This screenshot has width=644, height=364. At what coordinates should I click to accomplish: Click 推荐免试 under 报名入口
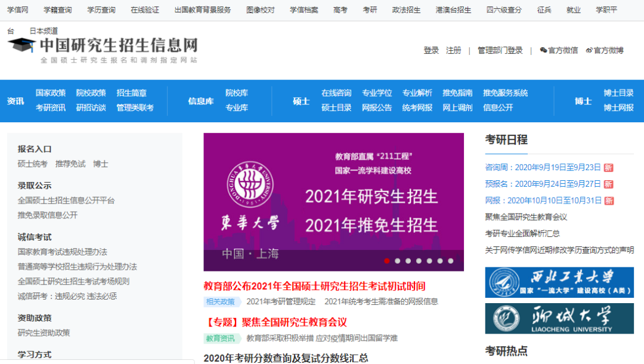[x=70, y=164]
